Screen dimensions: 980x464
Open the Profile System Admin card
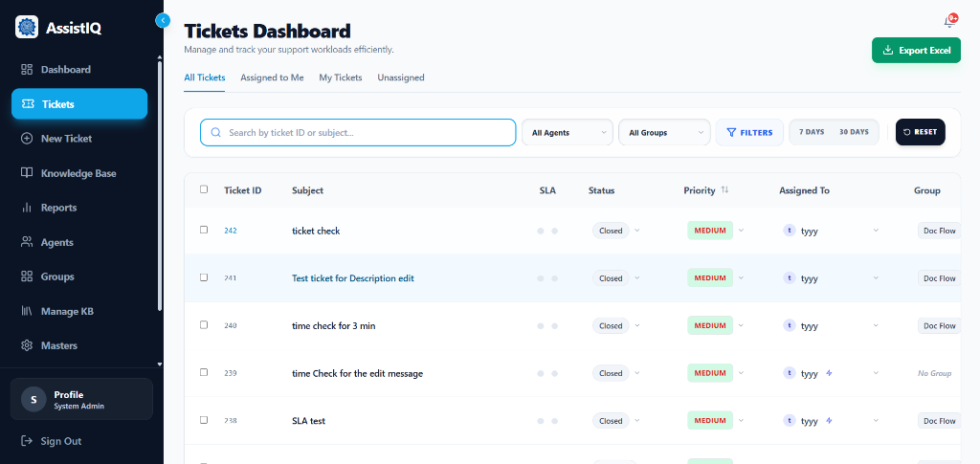(x=81, y=399)
